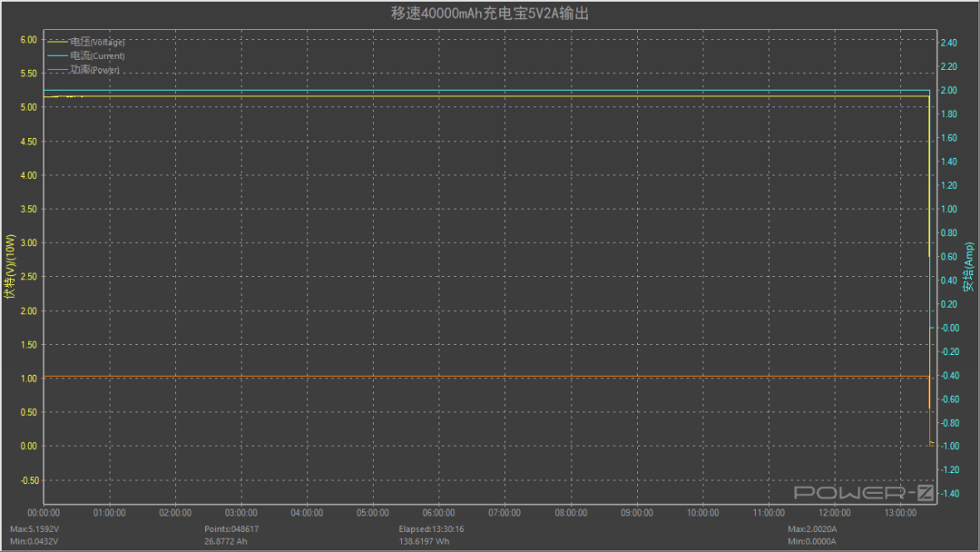Click the 12:00:00 time axis label
The height and width of the screenshot is (552, 980).
[835, 513]
